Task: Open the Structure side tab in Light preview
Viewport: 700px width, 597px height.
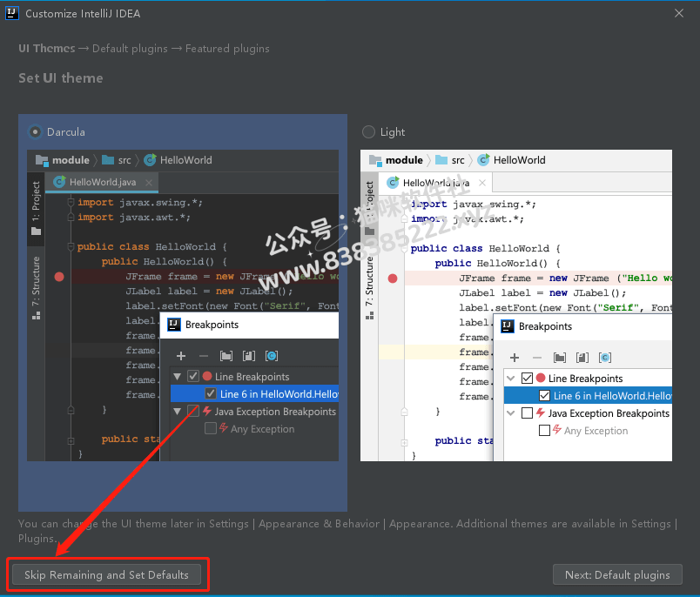Action: pos(369,288)
